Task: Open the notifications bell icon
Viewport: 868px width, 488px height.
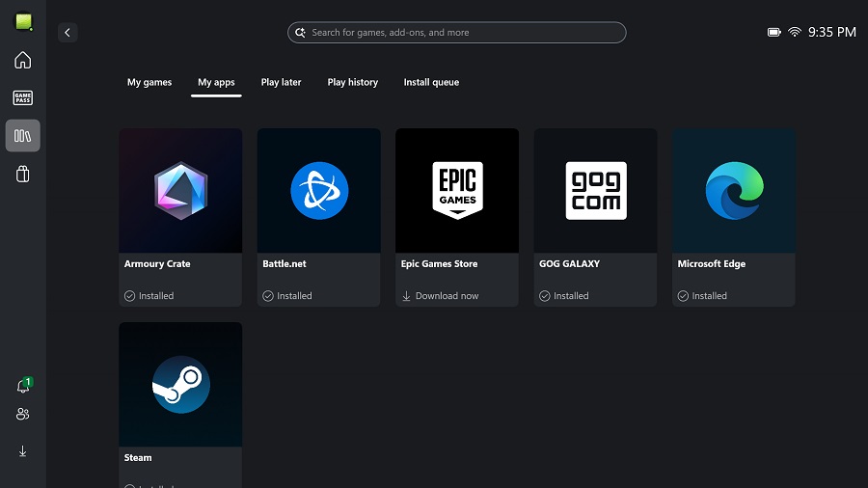Action: 22,386
